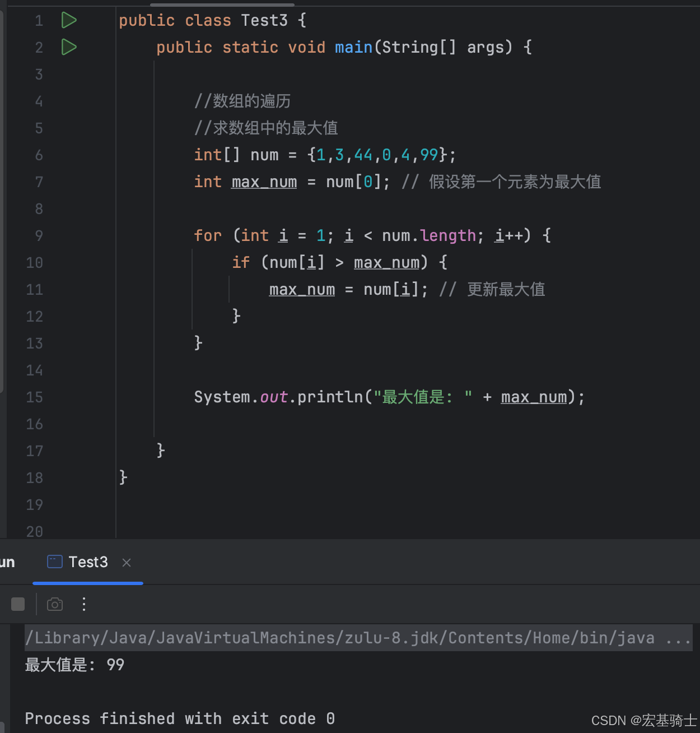
Task: Click the stop execution square in console toolbar
Action: click(x=17, y=604)
